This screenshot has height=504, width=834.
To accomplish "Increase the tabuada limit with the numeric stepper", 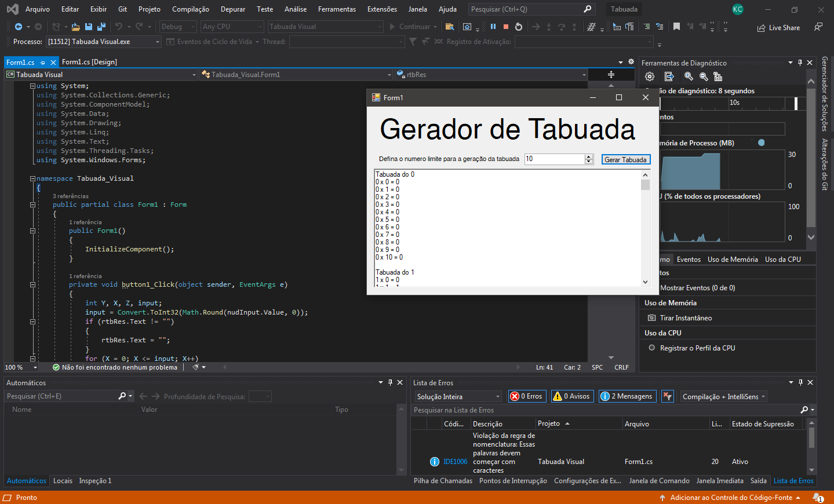I will point(589,156).
